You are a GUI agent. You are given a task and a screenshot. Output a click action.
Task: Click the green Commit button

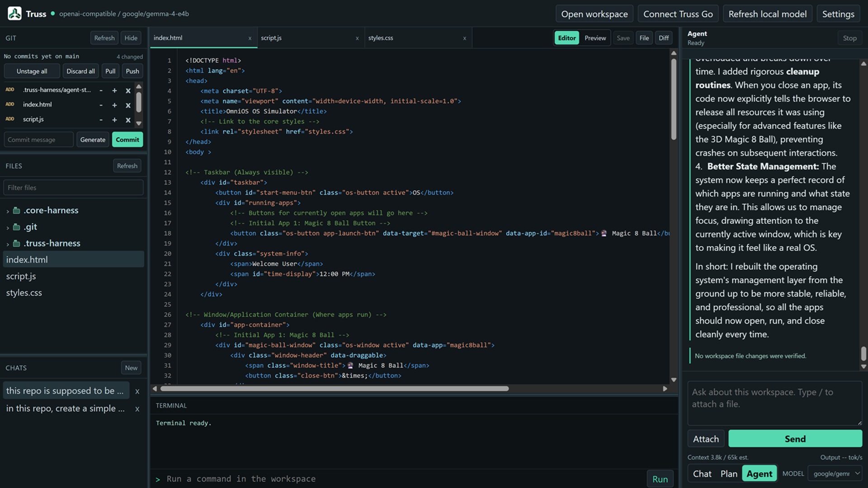[x=127, y=140]
